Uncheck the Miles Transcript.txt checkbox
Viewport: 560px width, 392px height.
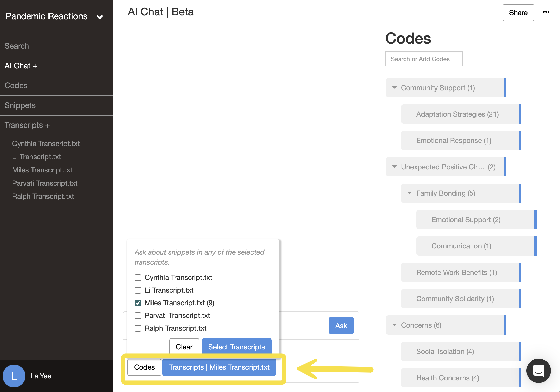tap(138, 303)
